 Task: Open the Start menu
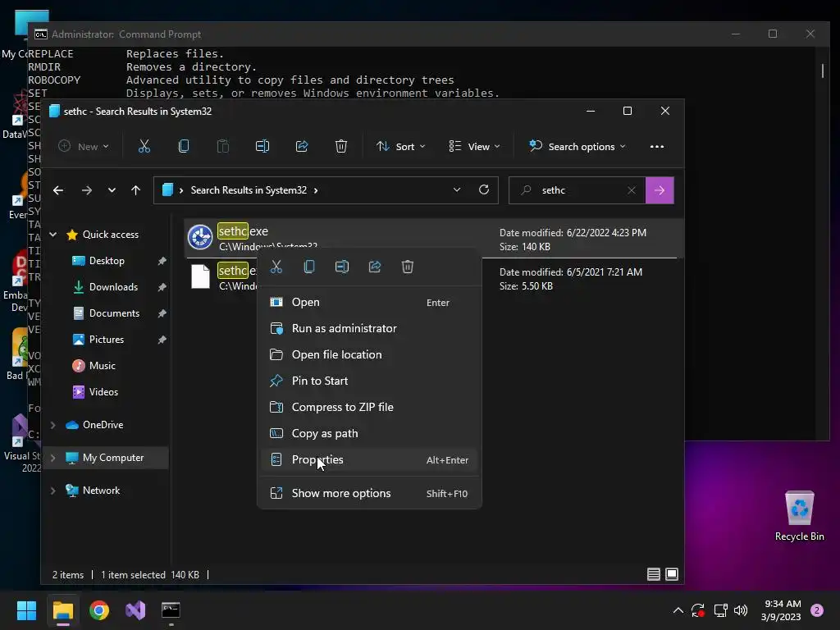coord(26,610)
